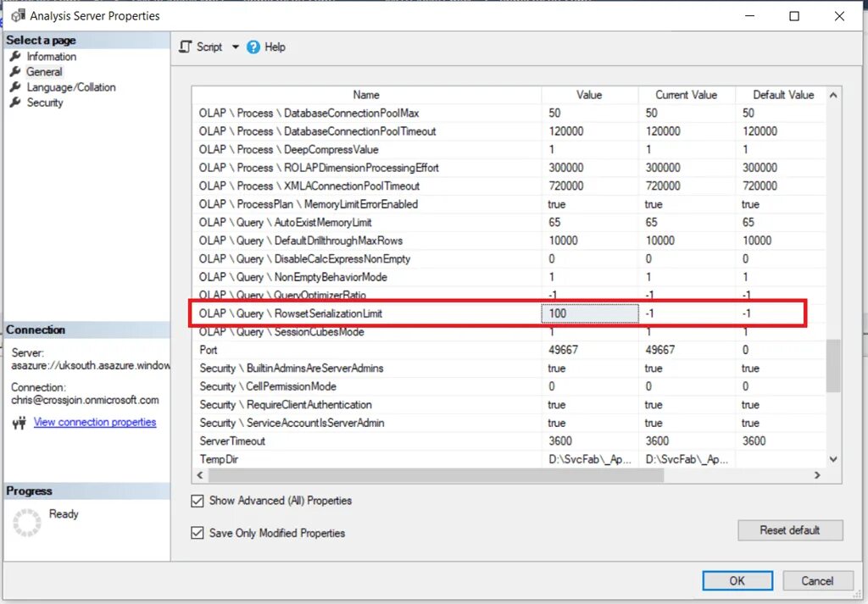Screen dimensions: 868x604
Task: Click the Reset default button
Action: 790,530
